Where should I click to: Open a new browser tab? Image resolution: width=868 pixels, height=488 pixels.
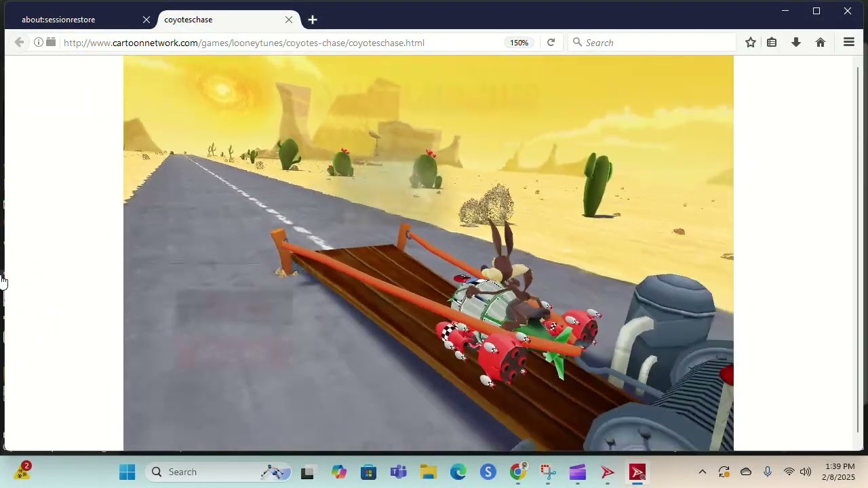tap(313, 20)
